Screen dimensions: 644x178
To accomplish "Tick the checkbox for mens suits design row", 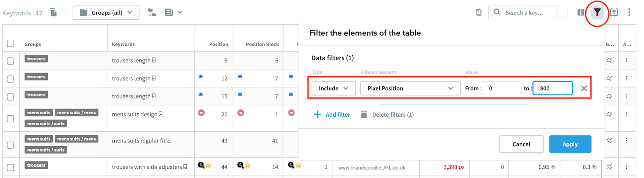I will pyautogui.click(x=10, y=119).
